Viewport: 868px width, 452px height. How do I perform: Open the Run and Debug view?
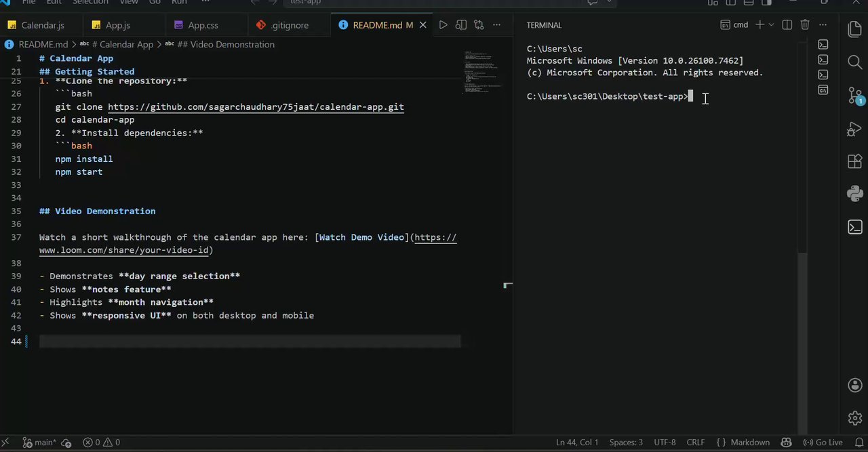point(854,129)
